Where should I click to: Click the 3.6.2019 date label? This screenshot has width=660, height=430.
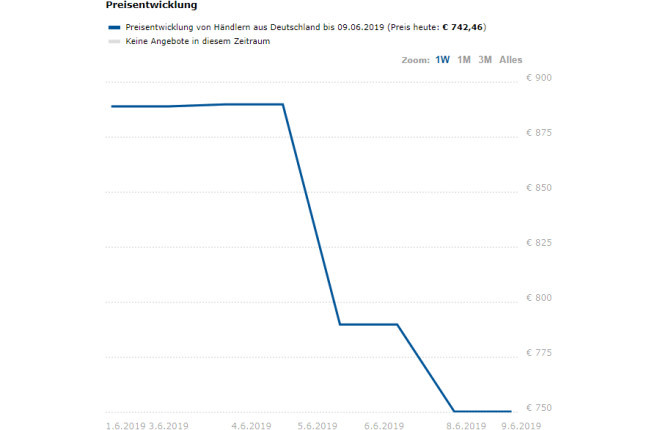pyautogui.click(x=169, y=425)
